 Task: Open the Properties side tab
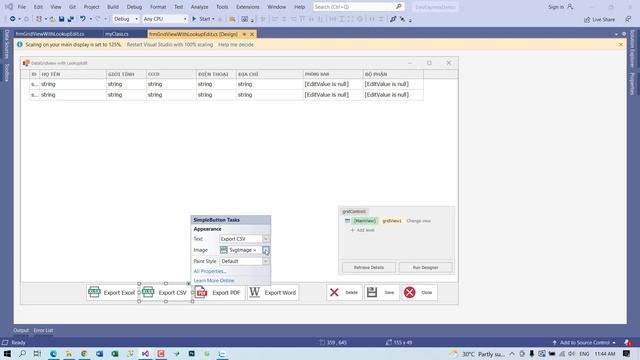tap(632, 84)
